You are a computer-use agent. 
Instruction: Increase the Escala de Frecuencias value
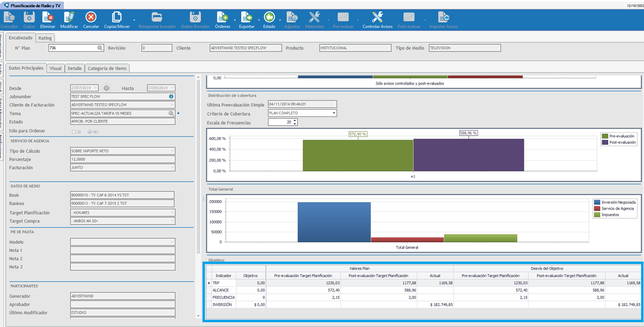pos(295,120)
